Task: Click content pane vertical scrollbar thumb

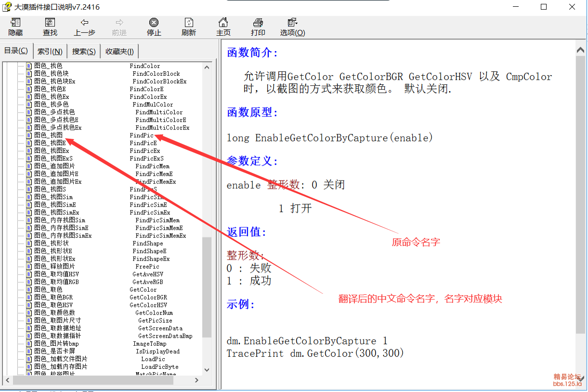Action: (x=580, y=195)
